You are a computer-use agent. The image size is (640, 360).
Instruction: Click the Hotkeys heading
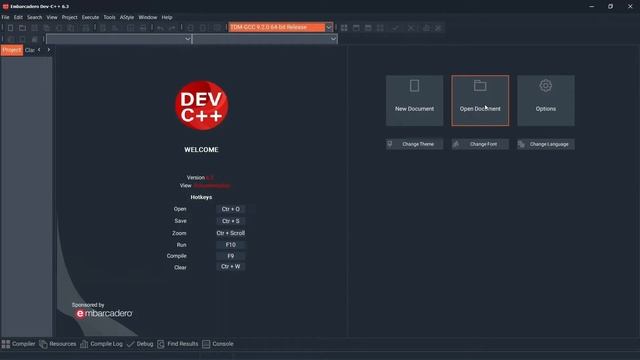(201, 197)
